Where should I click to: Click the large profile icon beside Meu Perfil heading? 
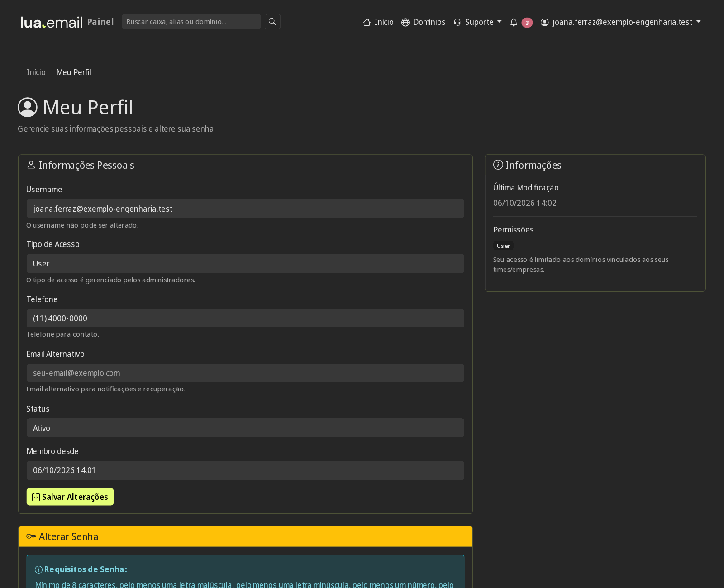pos(28,107)
